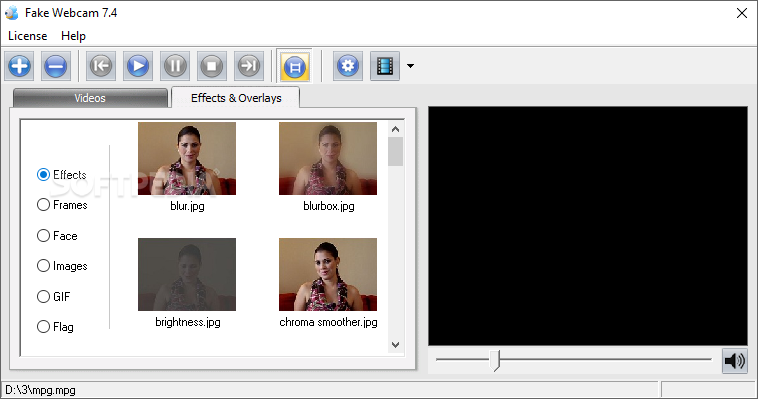Switch to the Videos tab

point(90,98)
